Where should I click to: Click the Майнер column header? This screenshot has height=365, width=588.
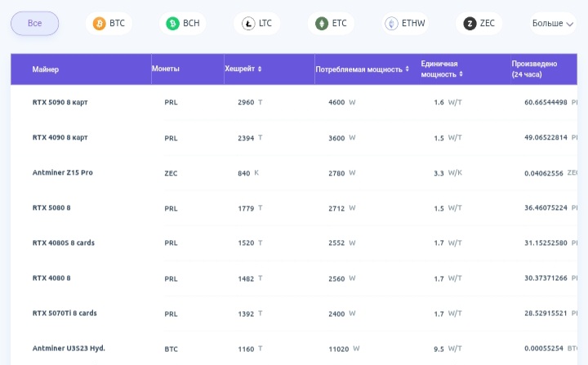[46, 69]
